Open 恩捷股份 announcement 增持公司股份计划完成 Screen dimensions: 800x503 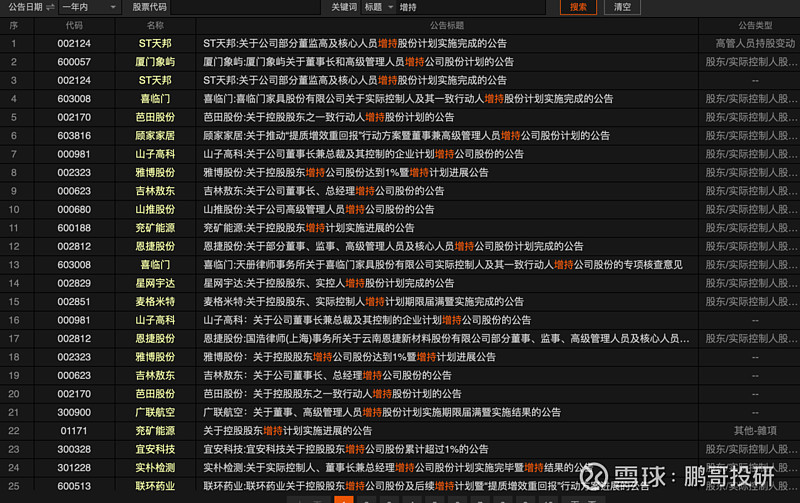[x=393, y=246]
